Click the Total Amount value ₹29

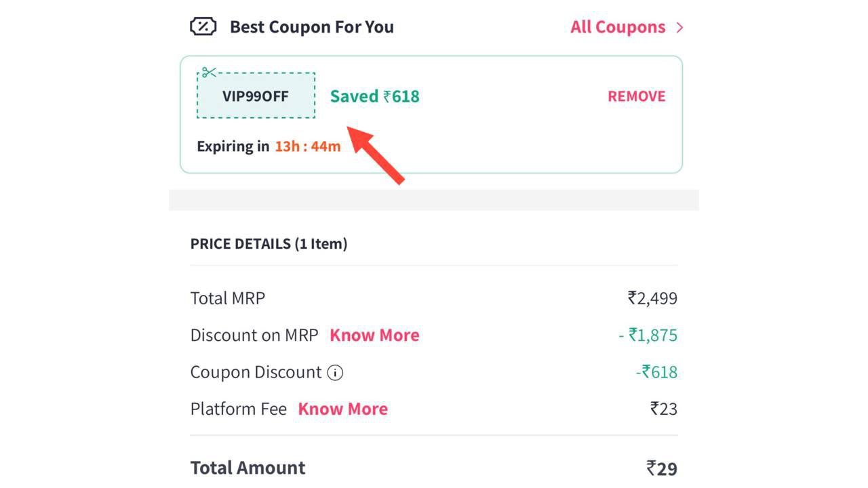(662, 468)
